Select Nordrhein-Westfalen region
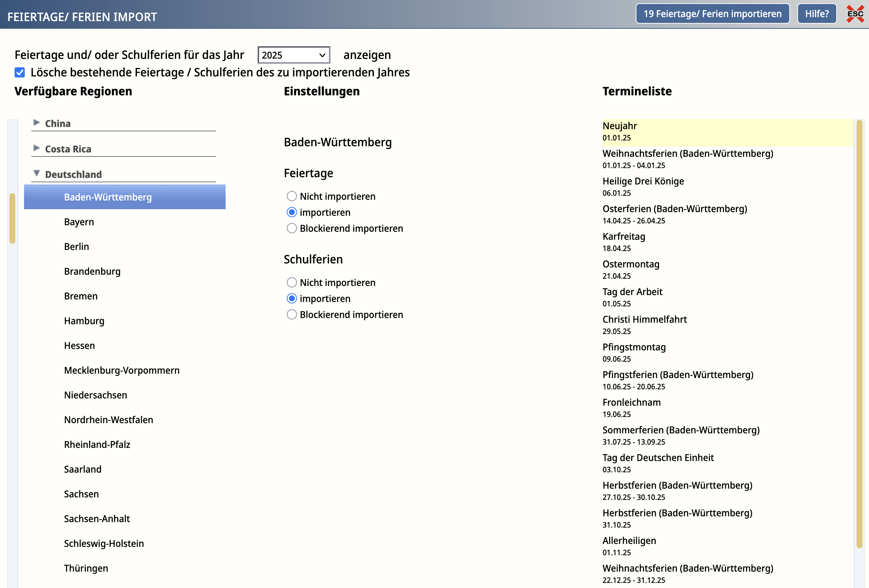The image size is (869, 588). pos(108,420)
